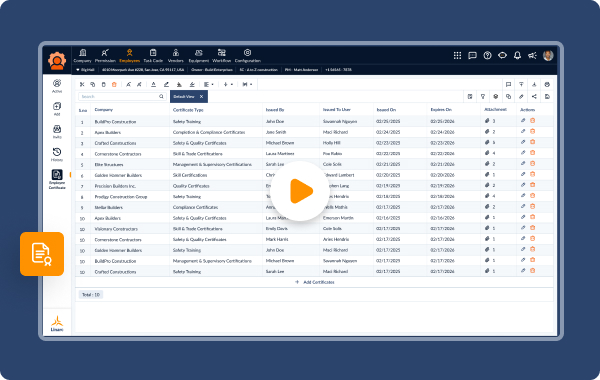Image resolution: width=600 pixels, height=380 pixels.
Task: Open the Vendors module
Action: [176, 55]
